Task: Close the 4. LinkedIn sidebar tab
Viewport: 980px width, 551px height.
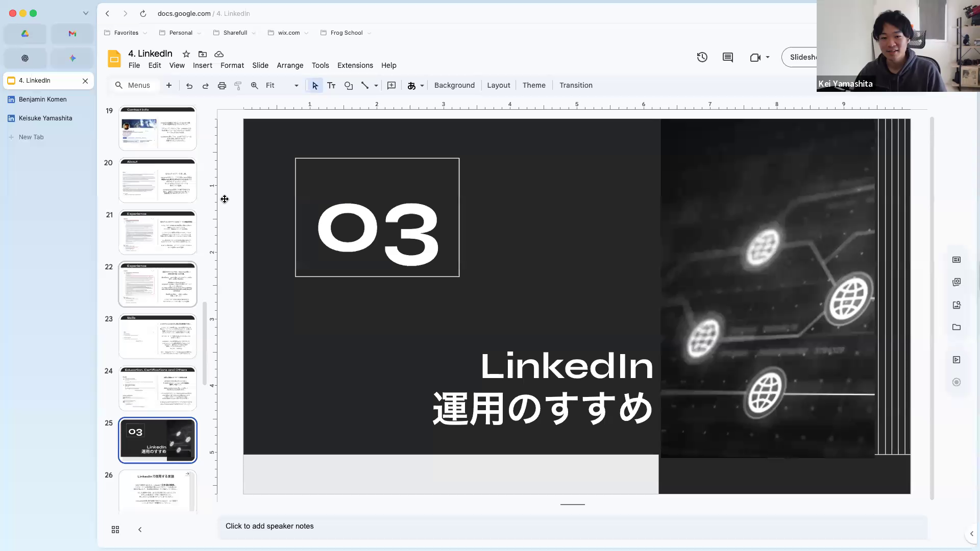Action: point(85,81)
